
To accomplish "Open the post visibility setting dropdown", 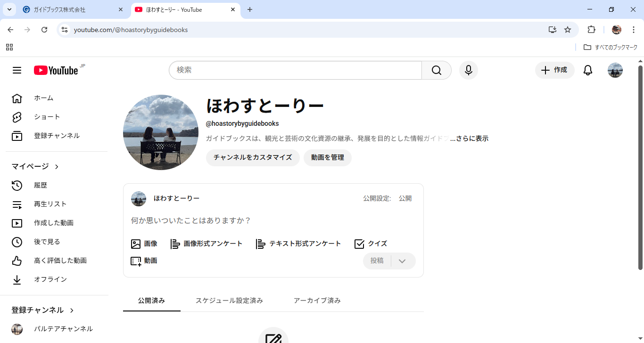I will point(405,198).
